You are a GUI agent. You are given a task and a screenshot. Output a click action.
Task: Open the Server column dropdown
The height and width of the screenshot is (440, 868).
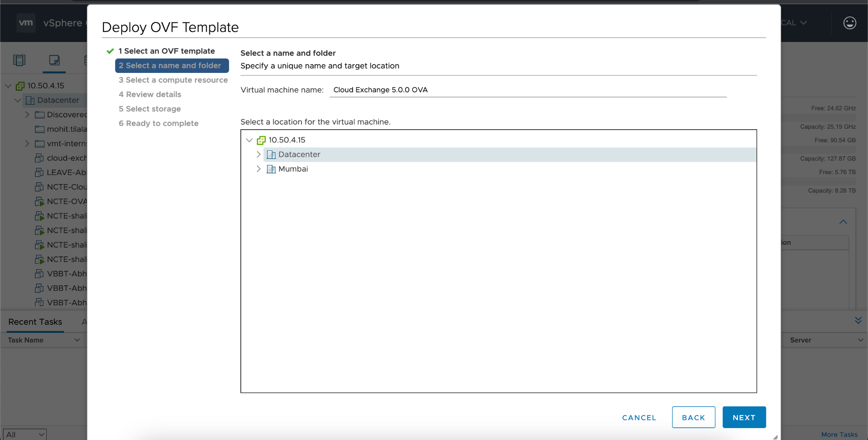[x=860, y=340]
